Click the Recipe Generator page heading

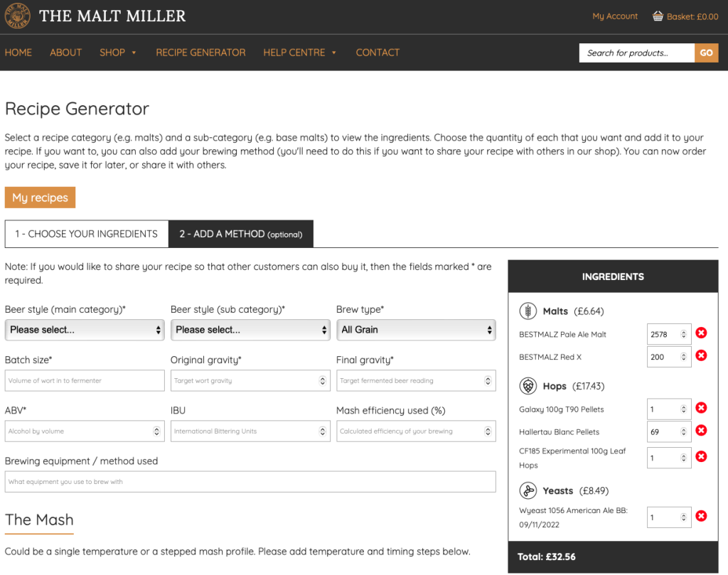[x=77, y=109]
